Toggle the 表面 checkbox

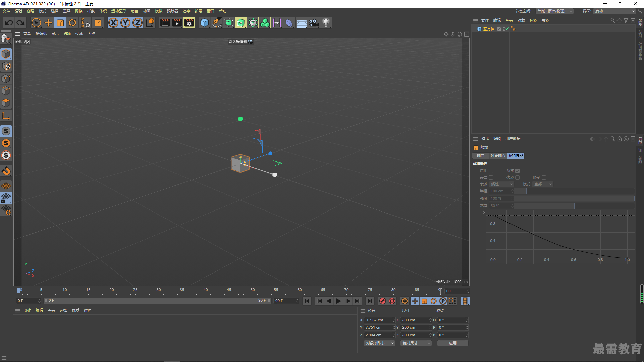pos(491,177)
